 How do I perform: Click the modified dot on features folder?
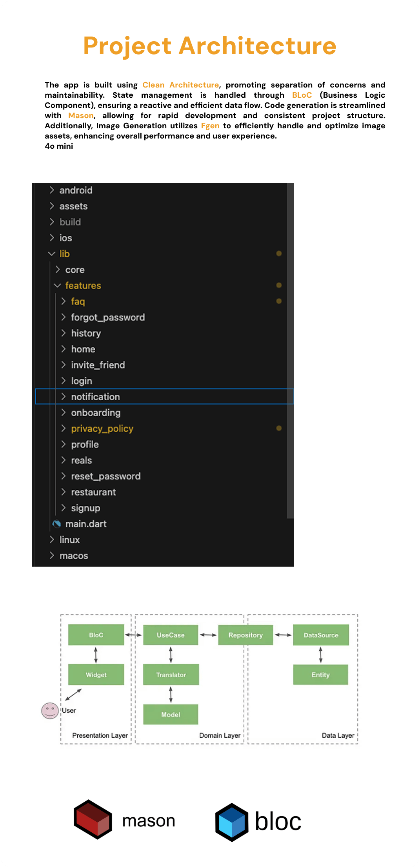[279, 285]
